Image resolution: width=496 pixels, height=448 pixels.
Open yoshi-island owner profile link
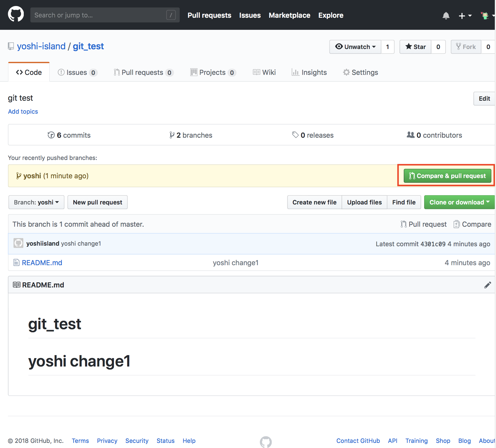(41, 46)
